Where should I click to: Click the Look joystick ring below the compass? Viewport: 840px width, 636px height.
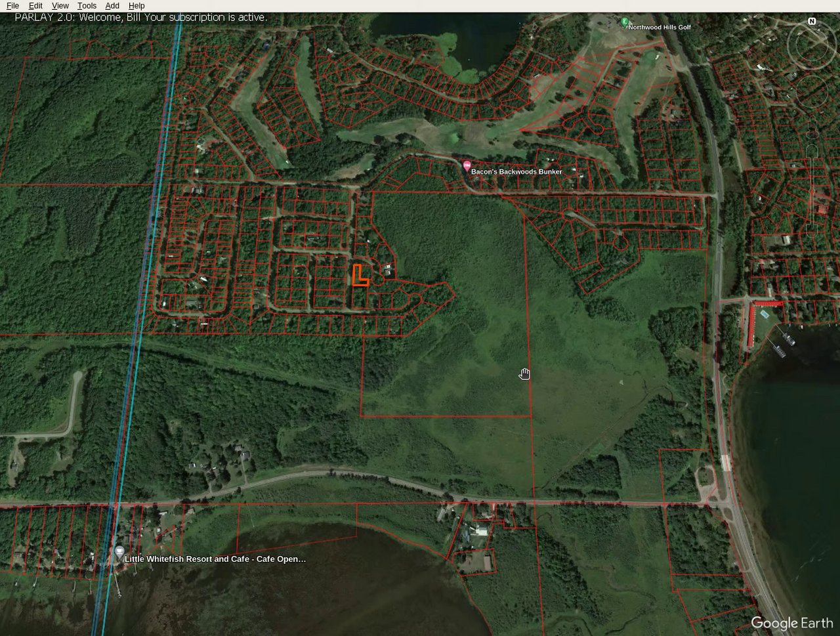(812, 46)
